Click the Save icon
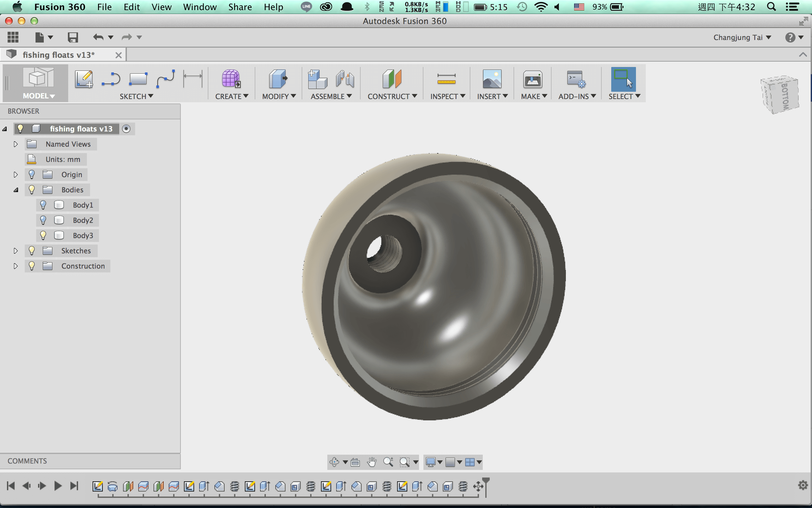This screenshot has width=812, height=508. 73,37
